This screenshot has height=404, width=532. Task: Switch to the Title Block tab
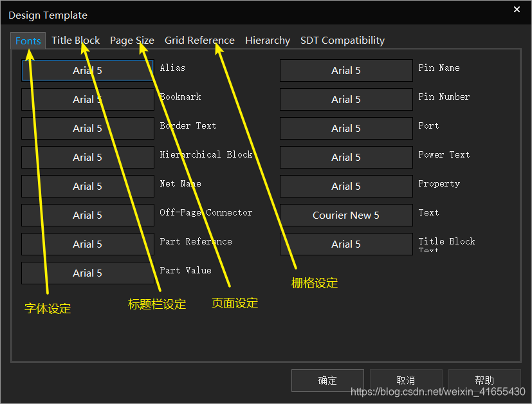click(75, 41)
